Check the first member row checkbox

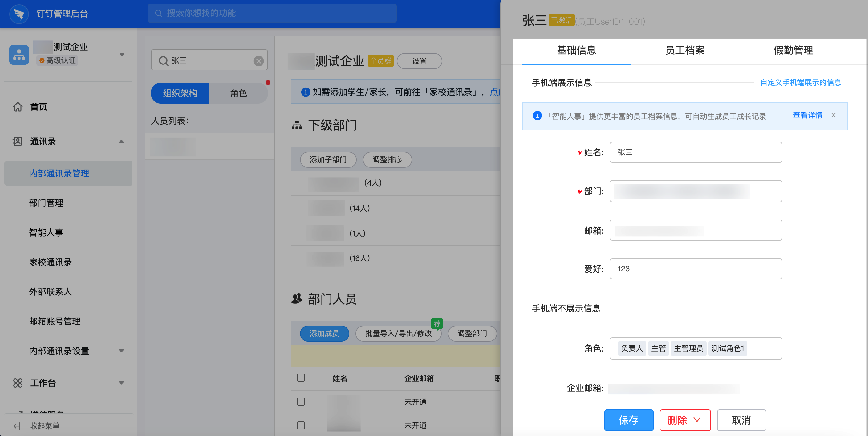[301, 401]
